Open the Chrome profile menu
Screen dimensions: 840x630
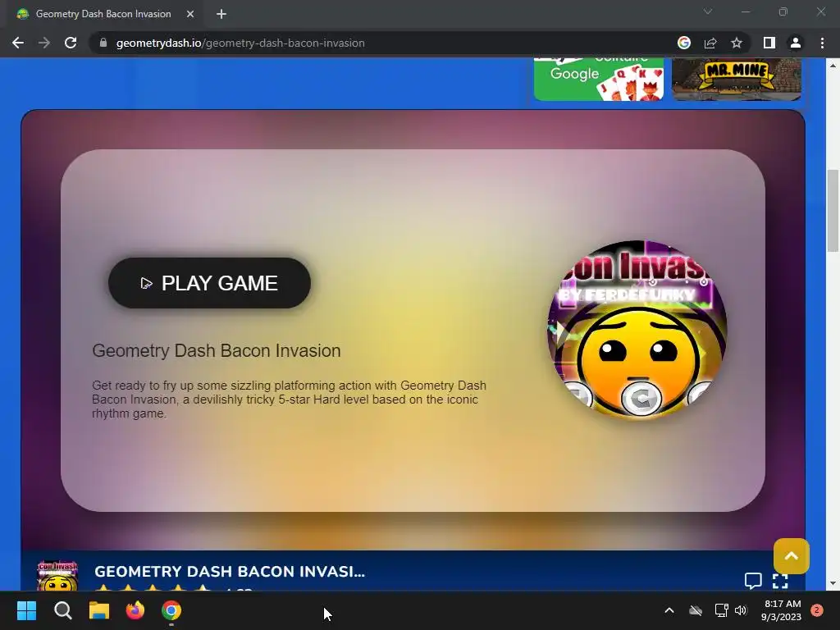click(x=796, y=43)
